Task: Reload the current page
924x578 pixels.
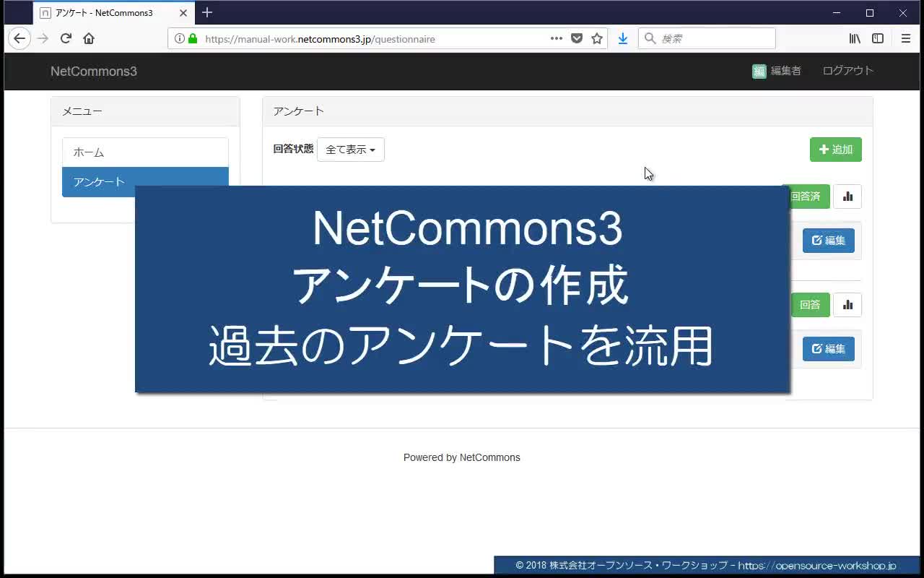Action: click(x=66, y=39)
